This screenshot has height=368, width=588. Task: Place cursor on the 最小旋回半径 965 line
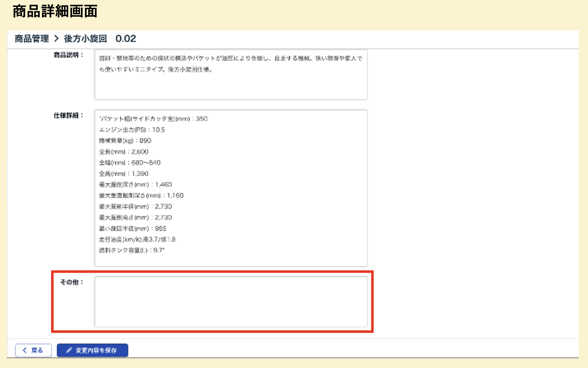(x=133, y=229)
